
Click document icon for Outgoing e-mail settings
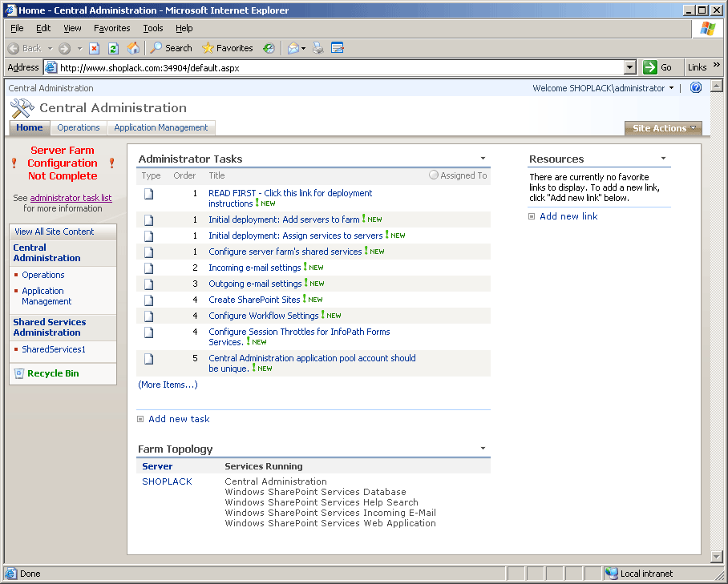[x=148, y=284]
